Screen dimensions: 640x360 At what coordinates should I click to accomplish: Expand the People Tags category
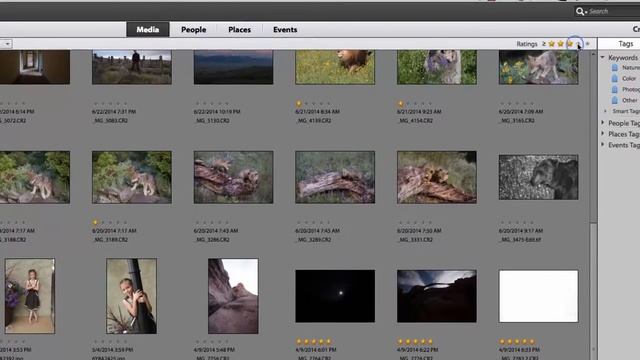(x=602, y=122)
